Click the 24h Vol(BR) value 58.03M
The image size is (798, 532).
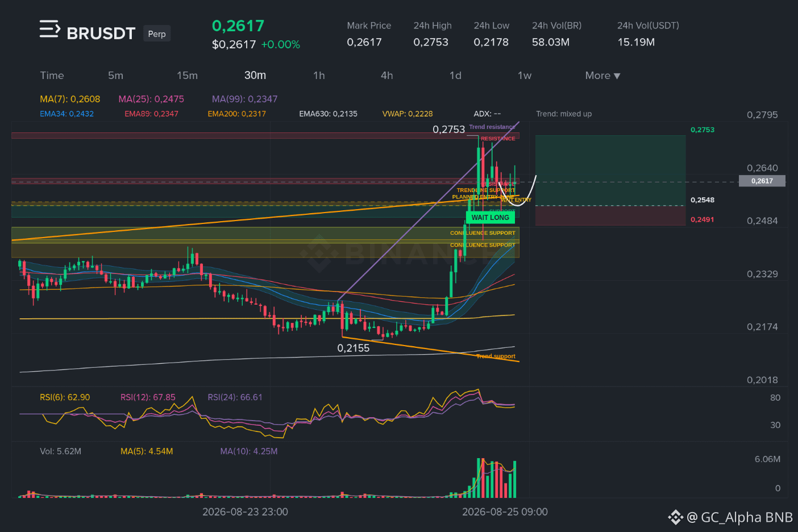[551, 42]
